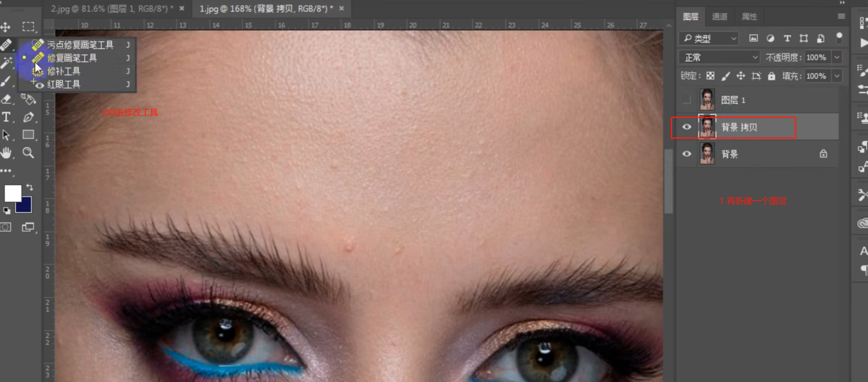Switch to the 2.jpg document tab

[112, 9]
